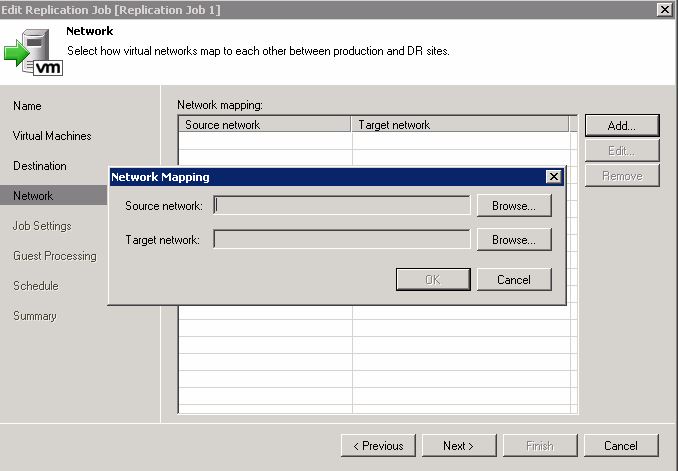Viewport: 678px width, 471px height.
Task: Go to the Virtual Machines step
Action: coord(52,136)
